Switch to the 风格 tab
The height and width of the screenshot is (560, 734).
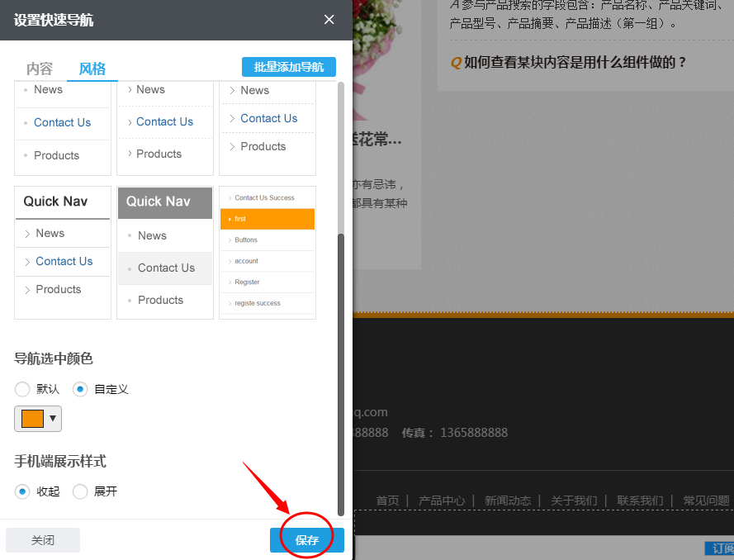point(92,69)
